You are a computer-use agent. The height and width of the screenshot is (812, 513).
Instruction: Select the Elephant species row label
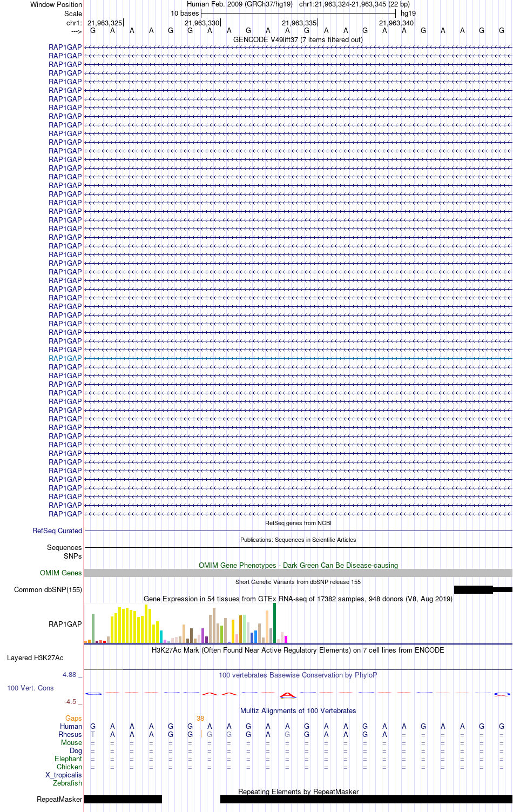68,759
